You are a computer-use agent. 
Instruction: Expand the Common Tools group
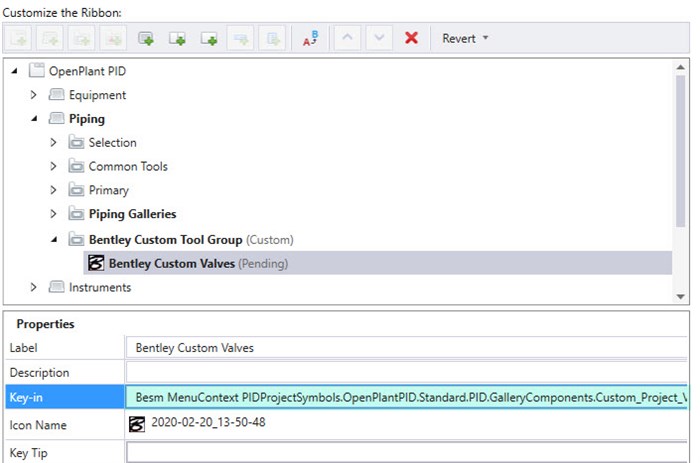pos(53,166)
